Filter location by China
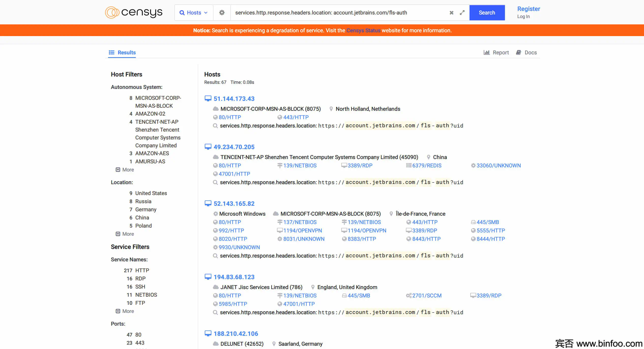 [x=142, y=218]
